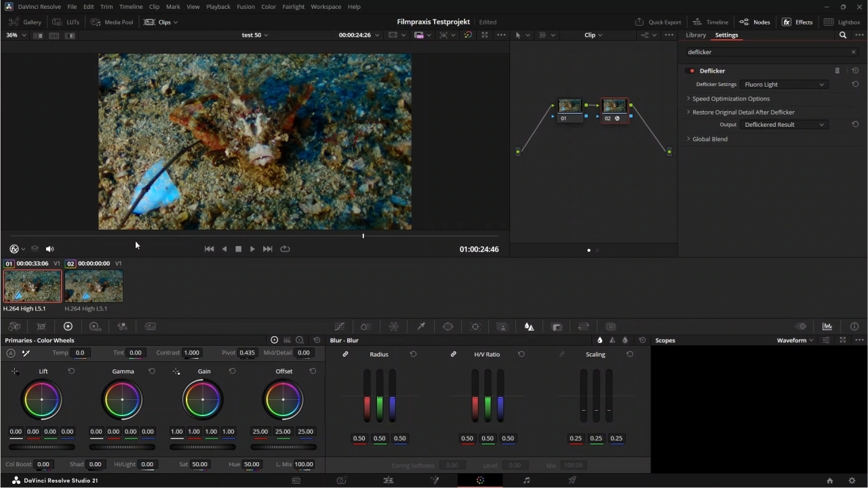The height and width of the screenshot is (488, 868).
Task: Open the Key palette
Action: point(557,327)
